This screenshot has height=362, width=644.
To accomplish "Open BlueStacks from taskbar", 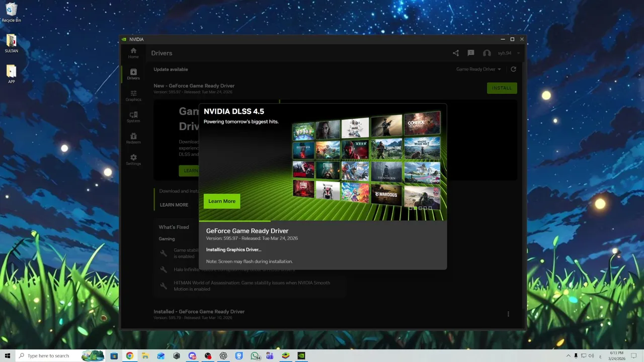I will pos(285,355).
